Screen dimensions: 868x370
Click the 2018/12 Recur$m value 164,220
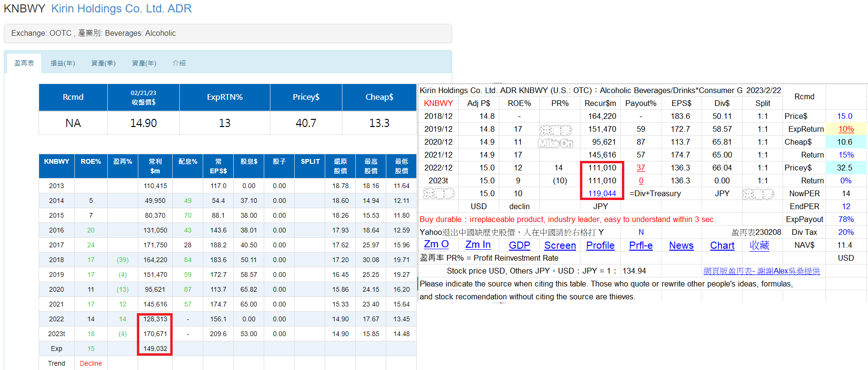(x=602, y=116)
